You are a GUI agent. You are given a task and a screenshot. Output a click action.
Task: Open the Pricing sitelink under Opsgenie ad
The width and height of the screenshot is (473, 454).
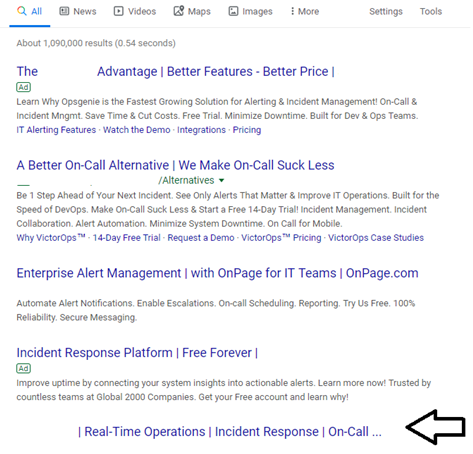(247, 130)
